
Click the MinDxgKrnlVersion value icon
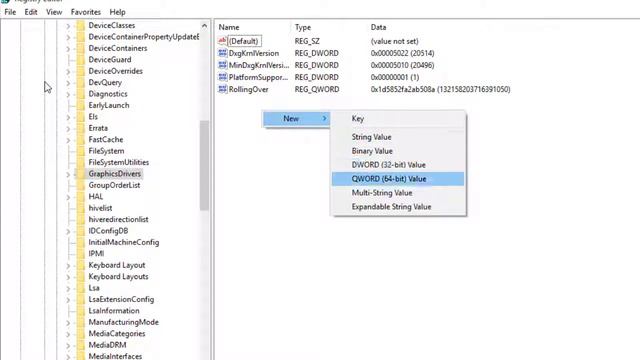(222, 65)
